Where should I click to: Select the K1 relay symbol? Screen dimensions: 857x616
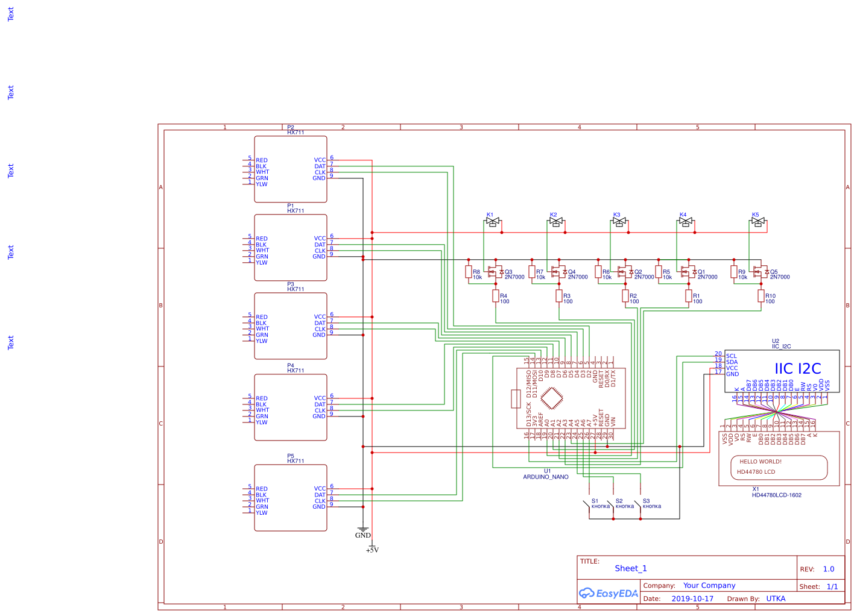(x=493, y=223)
